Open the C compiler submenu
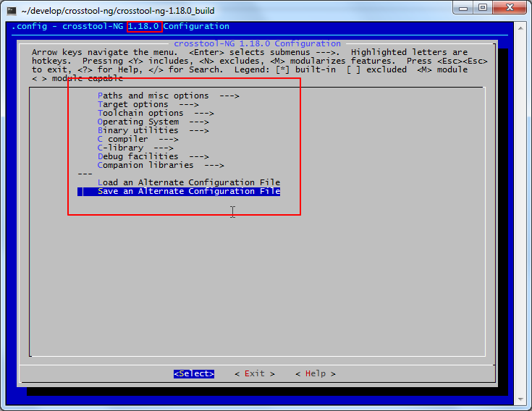 [x=138, y=140]
